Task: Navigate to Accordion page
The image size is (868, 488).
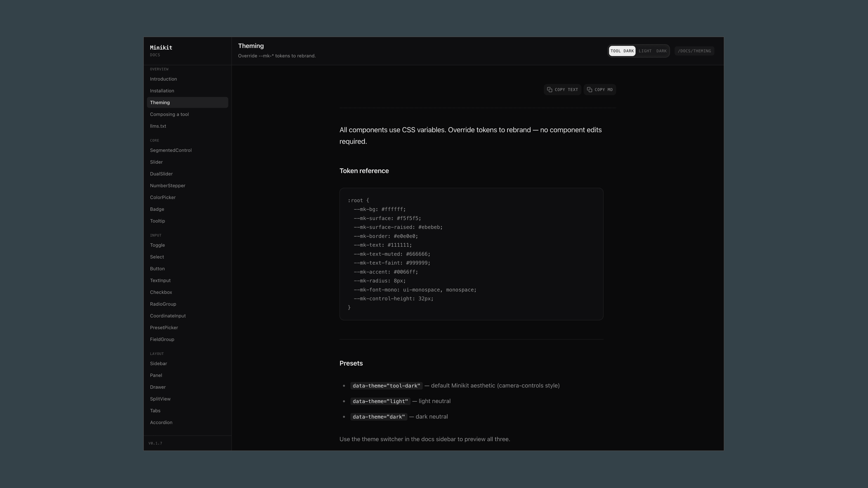Action: click(187, 423)
